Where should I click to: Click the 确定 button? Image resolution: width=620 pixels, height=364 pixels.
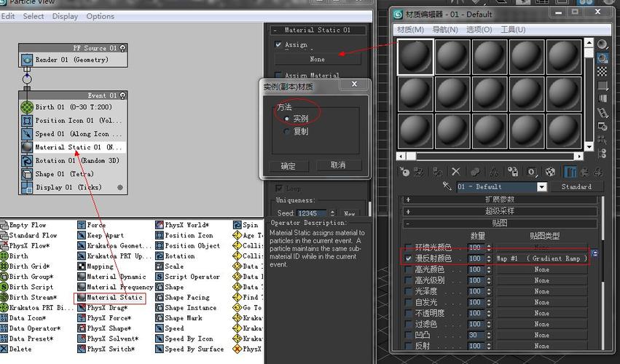coord(289,166)
